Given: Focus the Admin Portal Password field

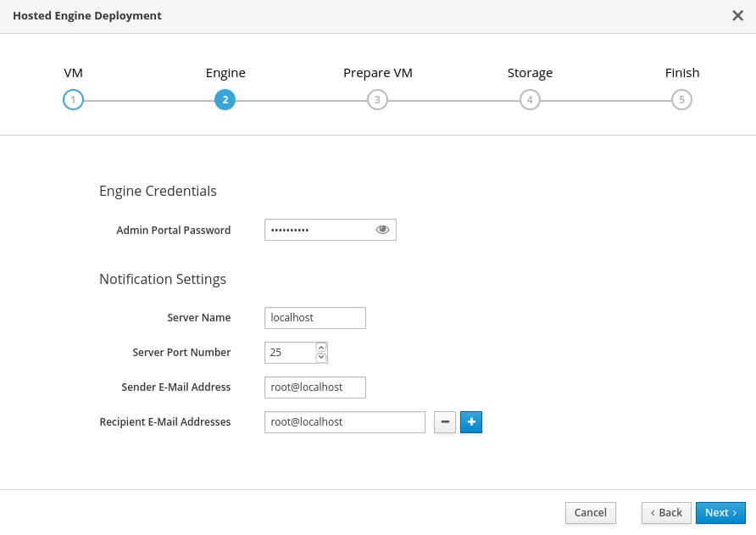Looking at the screenshot, I should pyautogui.click(x=318, y=230).
